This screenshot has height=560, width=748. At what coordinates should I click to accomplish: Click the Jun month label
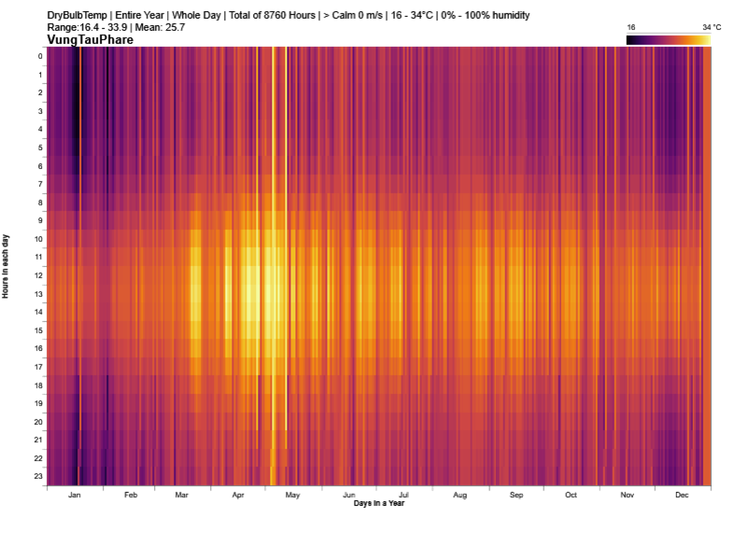[348, 495]
